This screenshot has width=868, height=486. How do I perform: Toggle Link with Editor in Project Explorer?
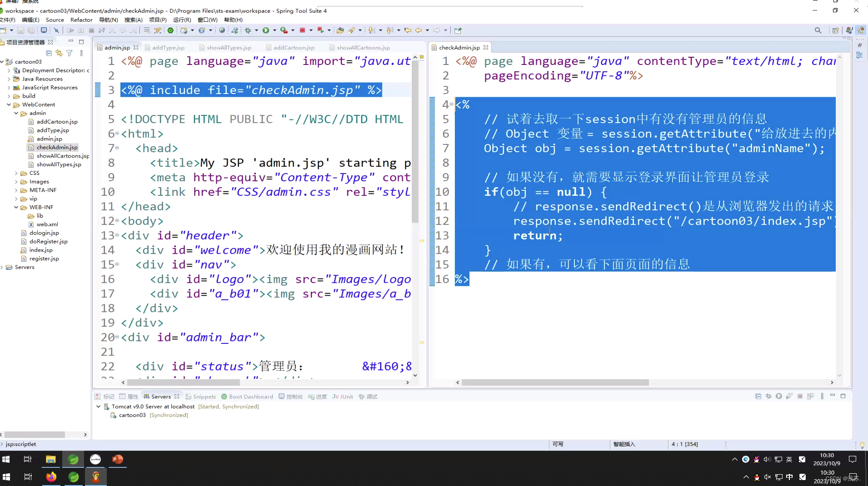pyautogui.click(x=59, y=53)
